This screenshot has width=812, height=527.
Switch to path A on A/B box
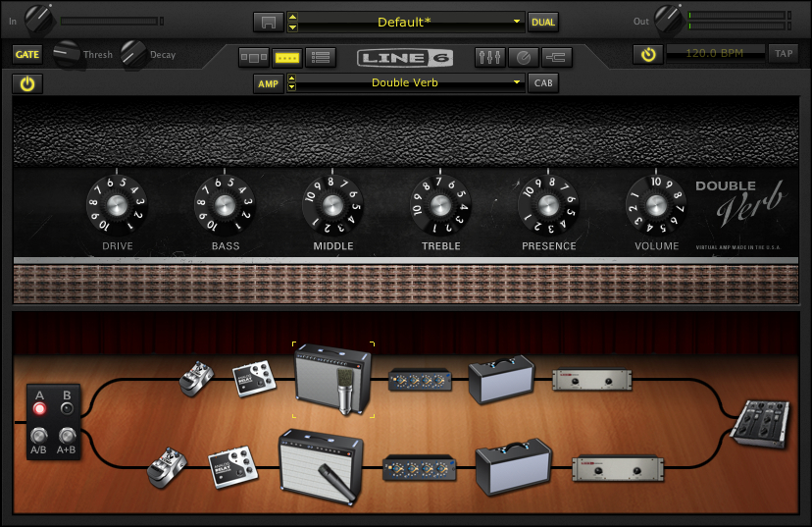40,410
